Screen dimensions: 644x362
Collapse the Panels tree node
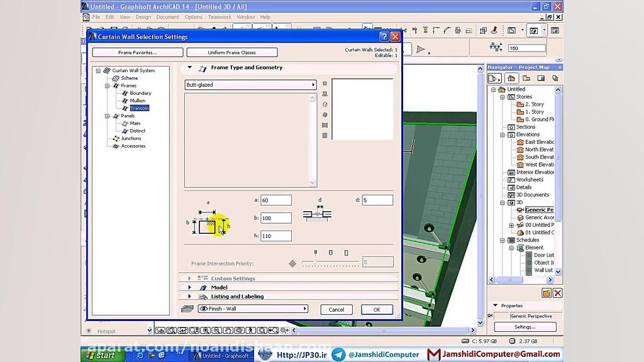coord(107,116)
